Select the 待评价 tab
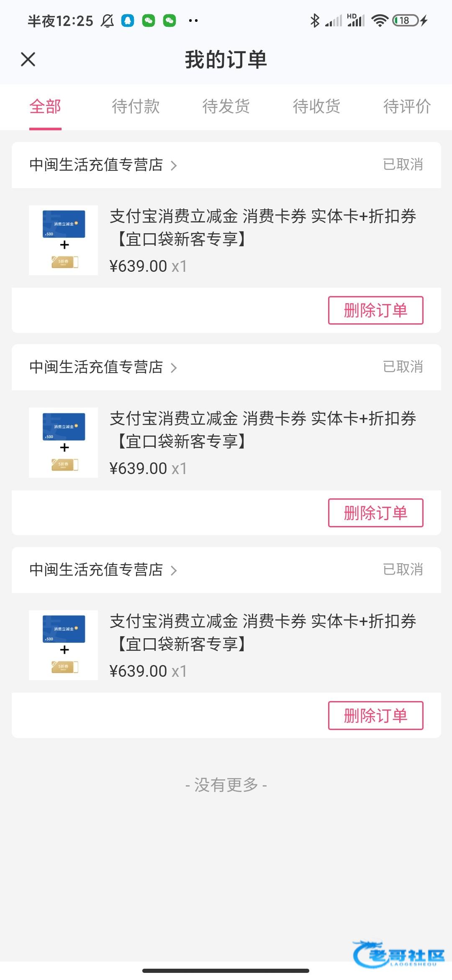 click(x=407, y=106)
